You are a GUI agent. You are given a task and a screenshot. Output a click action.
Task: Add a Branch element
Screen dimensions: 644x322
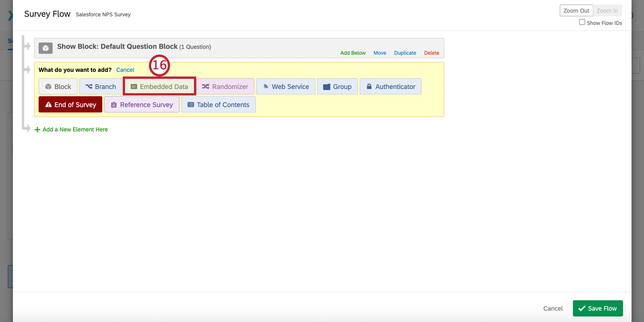pyautogui.click(x=101, y=86)
